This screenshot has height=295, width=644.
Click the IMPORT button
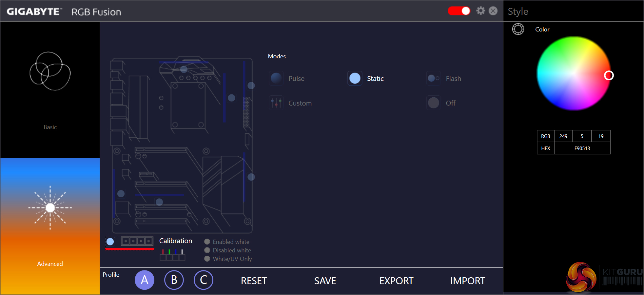(468, 281)
